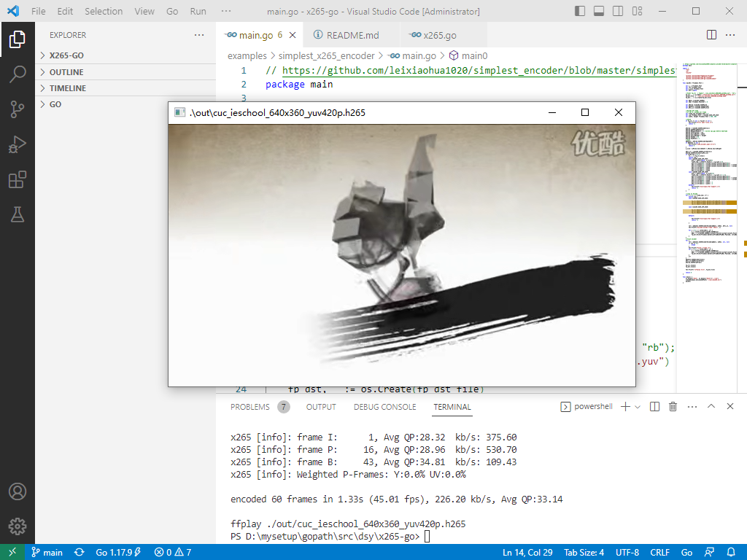The image size is (747, 560).
Task: Expand the OUTLINE section
Action: (125, 72)
